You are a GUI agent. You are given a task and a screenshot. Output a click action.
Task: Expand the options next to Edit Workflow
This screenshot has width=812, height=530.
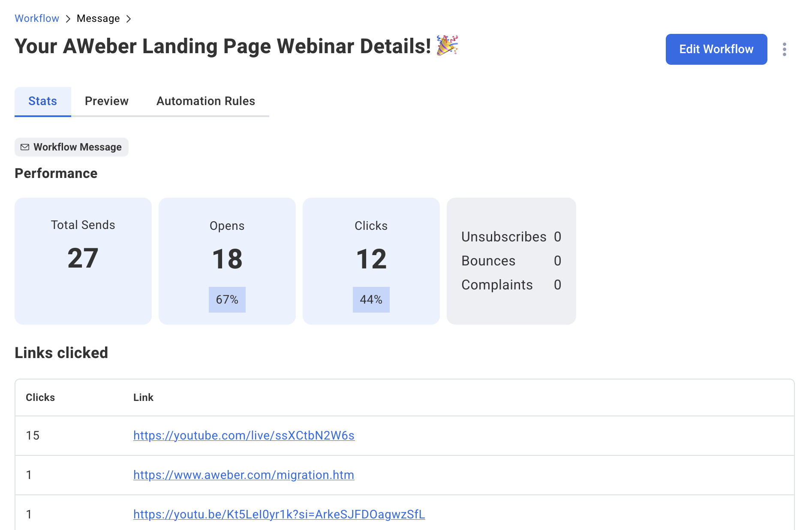point(785,49)
